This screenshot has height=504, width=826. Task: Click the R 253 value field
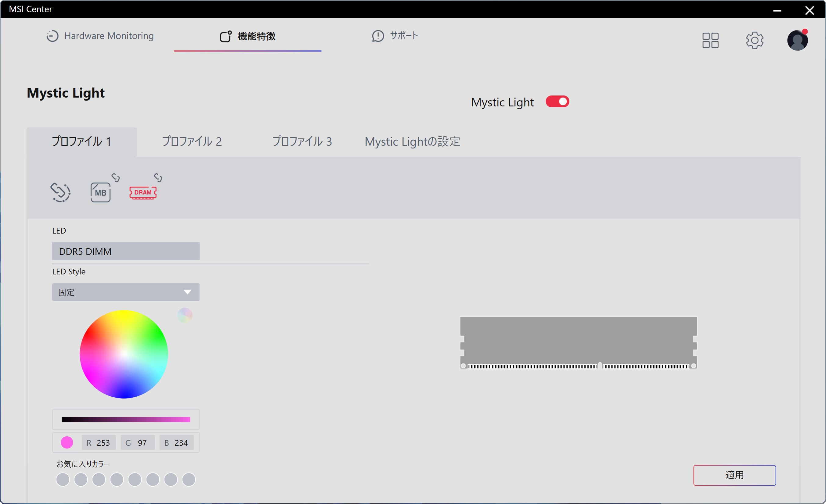pos(99,443)
